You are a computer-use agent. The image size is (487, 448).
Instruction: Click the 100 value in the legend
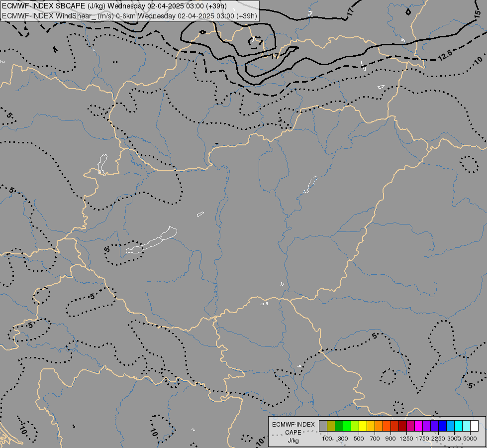coord(327,439)
